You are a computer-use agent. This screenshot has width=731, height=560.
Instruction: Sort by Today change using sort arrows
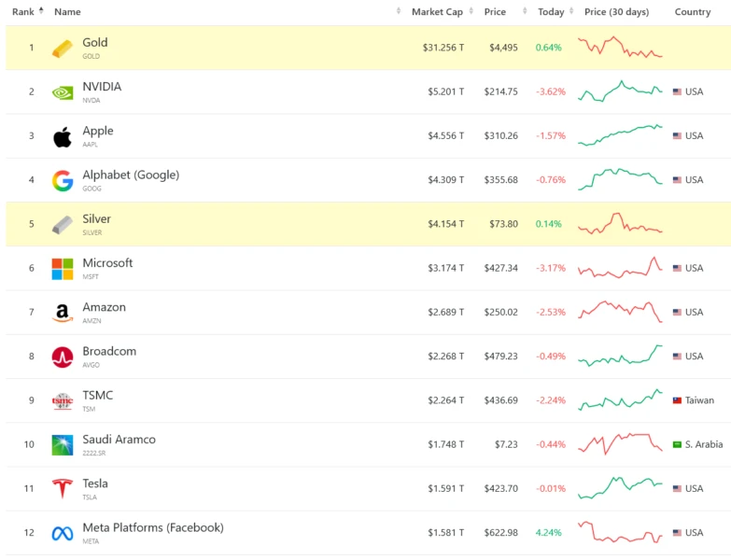pyautogui.click(x=571, y=10)
